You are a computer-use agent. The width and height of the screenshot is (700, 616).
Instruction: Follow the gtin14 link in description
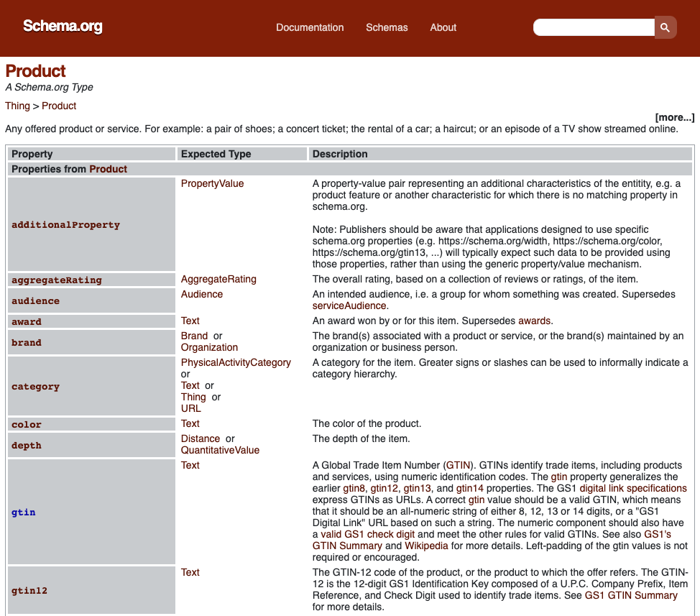click(x=469, y=488)
